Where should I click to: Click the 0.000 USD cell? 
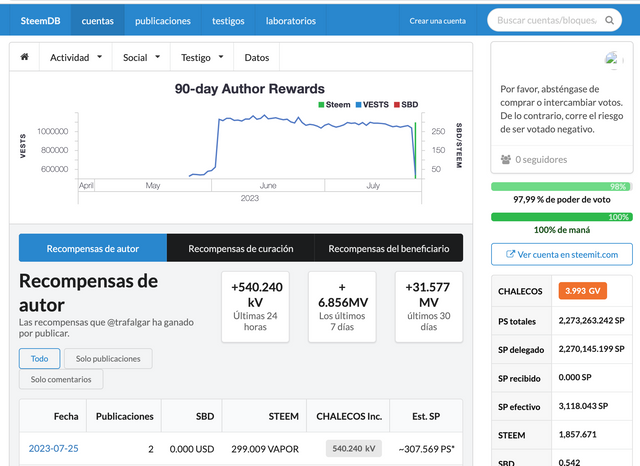tap(192, 449)
